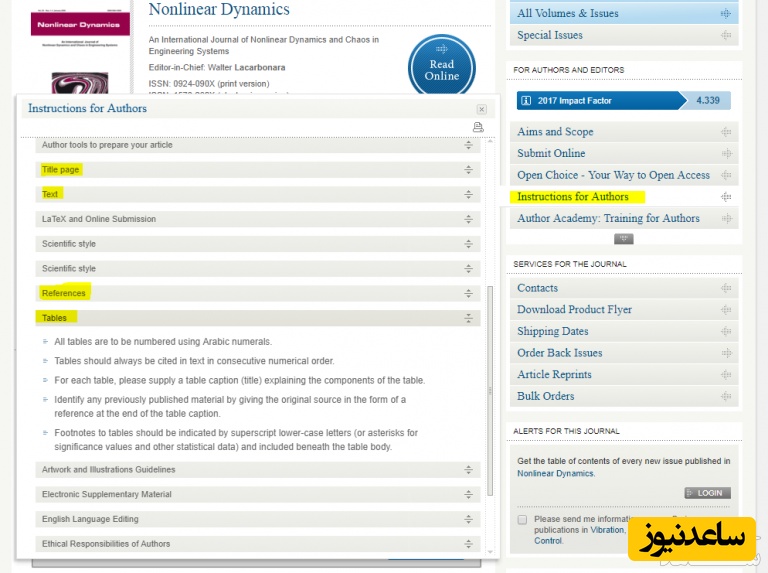Click the print icon in Instructions panel
Image resolution: width=768 pixels, height=573 pixels.
(478, 127)
